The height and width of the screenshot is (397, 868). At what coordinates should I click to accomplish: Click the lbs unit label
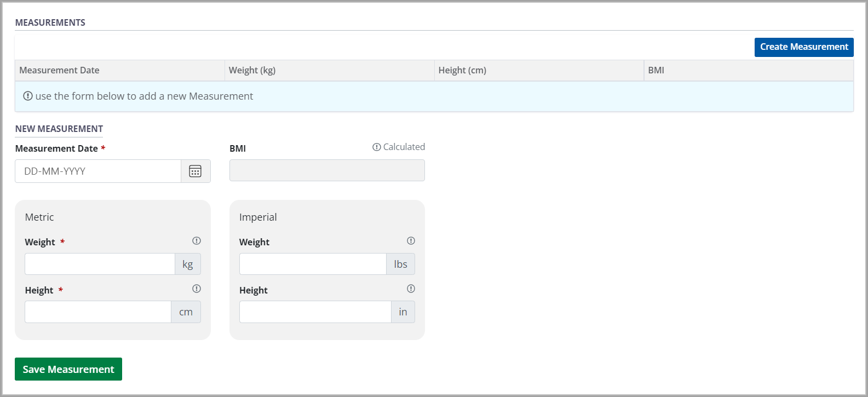pyautogui.click(x=400, y=264)
